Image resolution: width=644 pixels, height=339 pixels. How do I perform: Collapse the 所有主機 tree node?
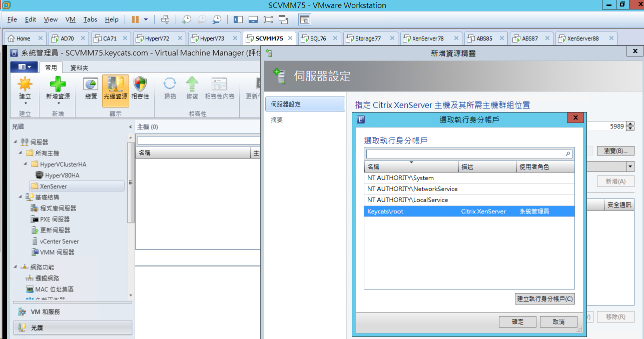click(x=21, y=153)
